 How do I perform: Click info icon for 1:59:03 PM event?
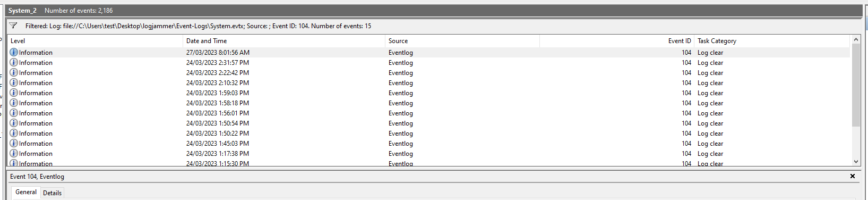tap(14, 93)
